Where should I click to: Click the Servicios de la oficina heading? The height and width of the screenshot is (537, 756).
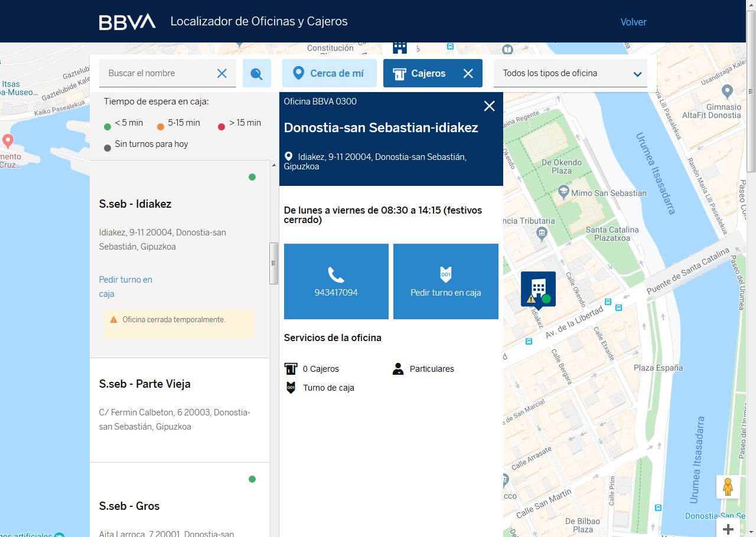tap(333, 338)
